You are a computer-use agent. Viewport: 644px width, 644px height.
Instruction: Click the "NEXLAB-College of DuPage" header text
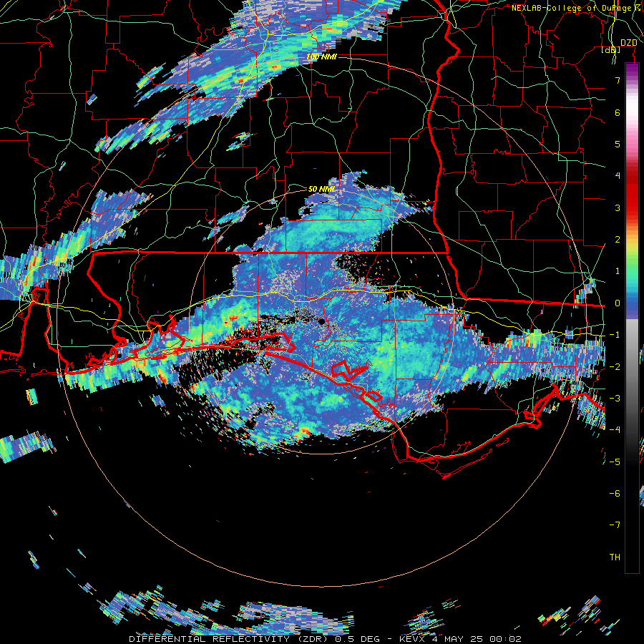(571, 8)
